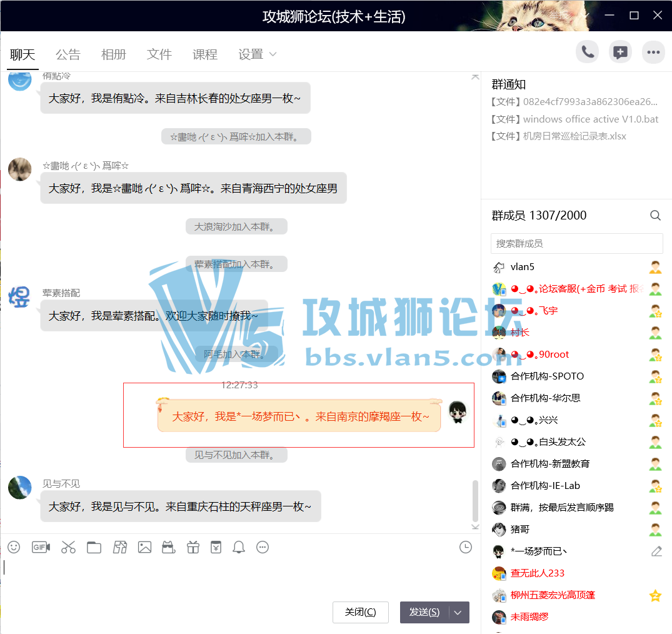This screenshot has width=672, height=634.
Task: Click the bell notification icon in toolbar
Action: click(x=239, y=547)
